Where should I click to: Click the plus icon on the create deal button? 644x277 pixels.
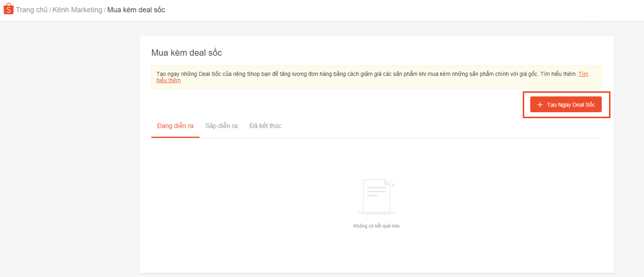coord(540,105)
